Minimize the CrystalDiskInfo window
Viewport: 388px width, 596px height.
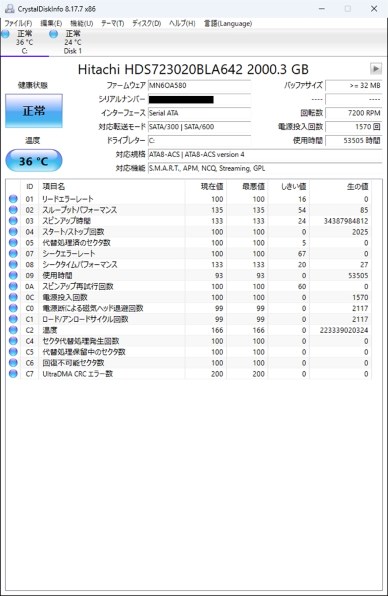pyautogui.click(x=321, y=9)
